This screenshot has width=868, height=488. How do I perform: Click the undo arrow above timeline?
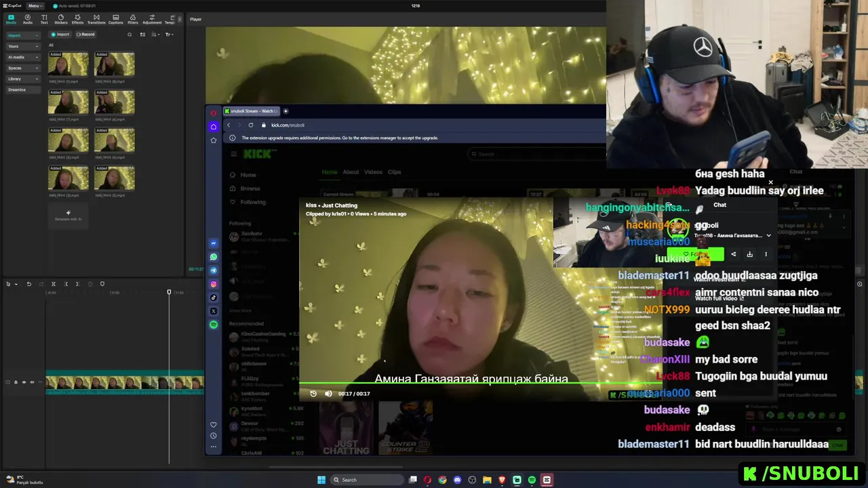tap(28, 284)
